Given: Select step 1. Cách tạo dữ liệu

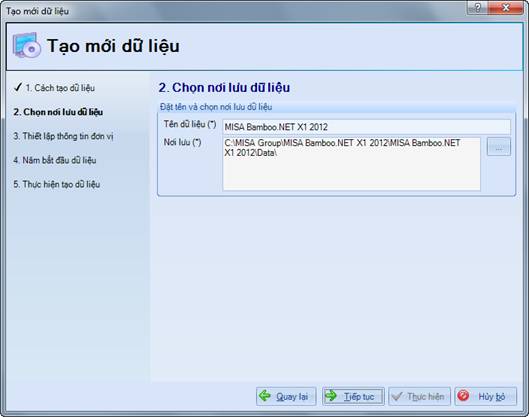Looking at the screenshot, I should (60, 88).
